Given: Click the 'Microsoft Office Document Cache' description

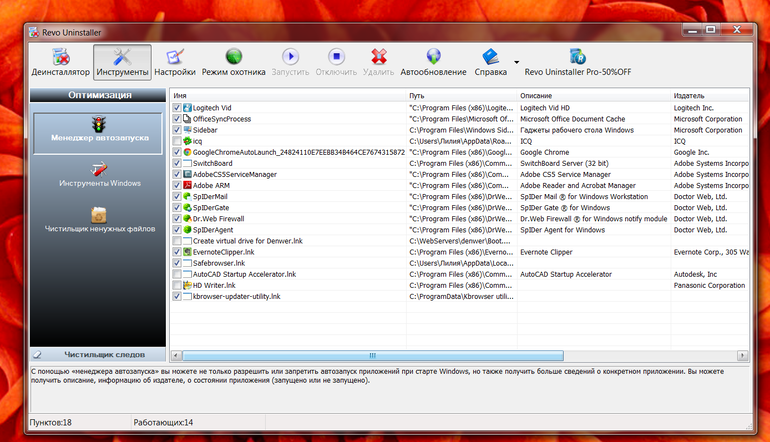Looking at the screenshot, I should pyautogui.click(x=573, y=119).
